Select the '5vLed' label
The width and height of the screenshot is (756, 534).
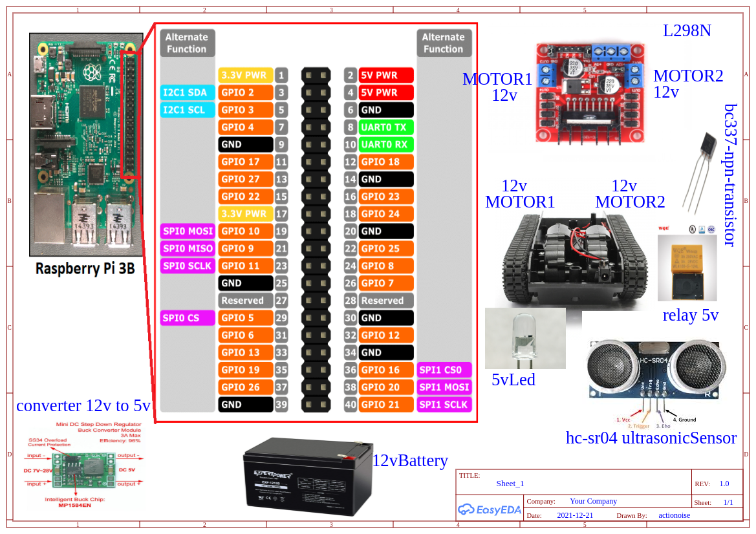click(x=513, y=379)
